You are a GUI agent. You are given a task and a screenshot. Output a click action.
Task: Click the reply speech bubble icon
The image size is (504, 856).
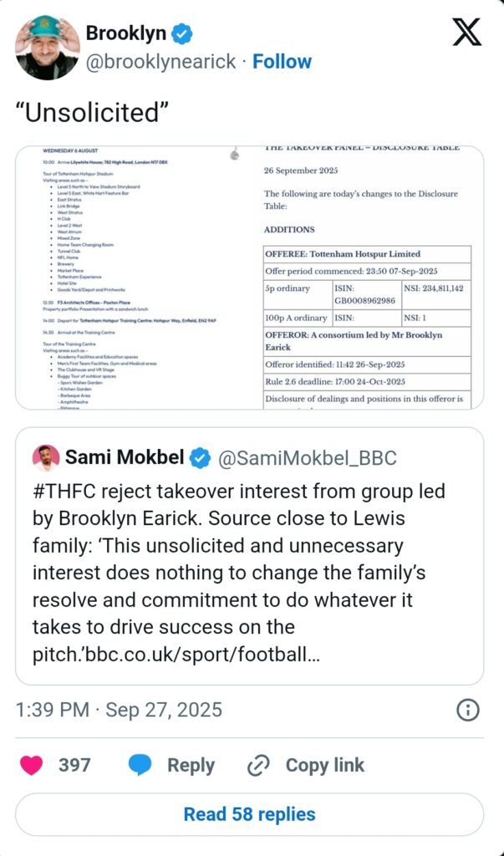[x=140, y=765]
